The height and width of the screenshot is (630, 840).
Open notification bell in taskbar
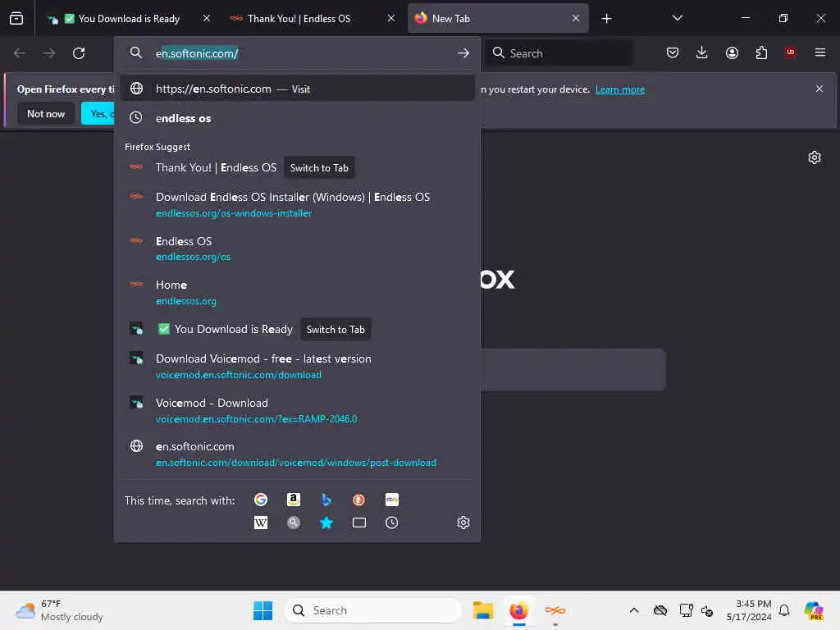coord(784,610)
